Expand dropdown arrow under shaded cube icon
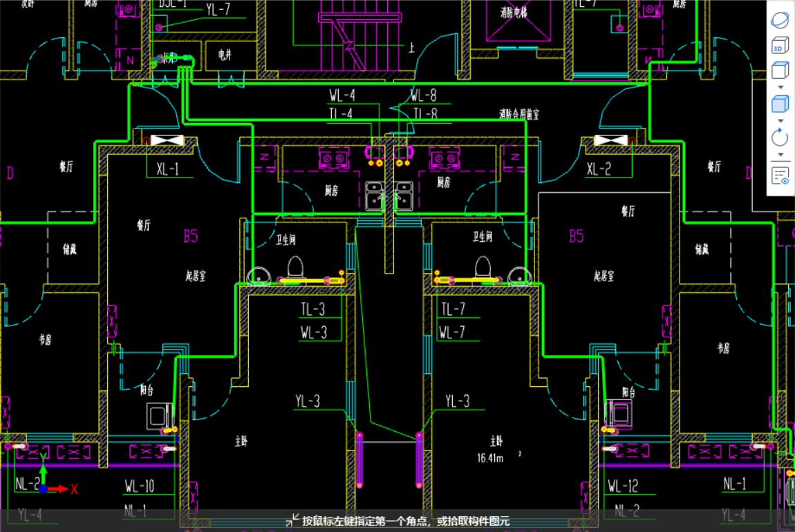The image size is (795, 532). point(780,121)
